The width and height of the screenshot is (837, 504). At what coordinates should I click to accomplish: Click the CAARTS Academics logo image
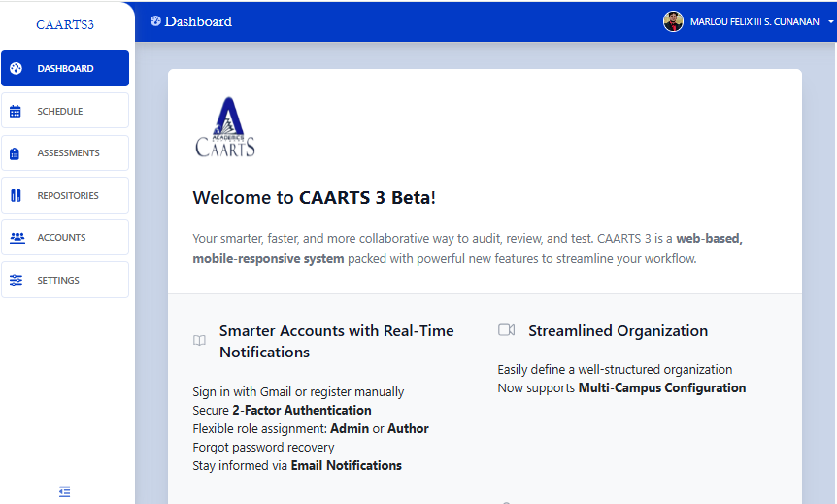225,127
